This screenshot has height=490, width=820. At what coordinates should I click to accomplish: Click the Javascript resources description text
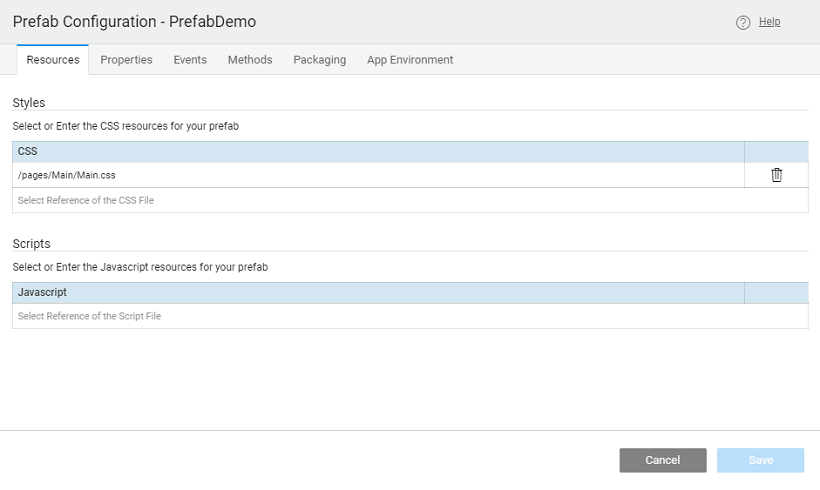[140, 267]
